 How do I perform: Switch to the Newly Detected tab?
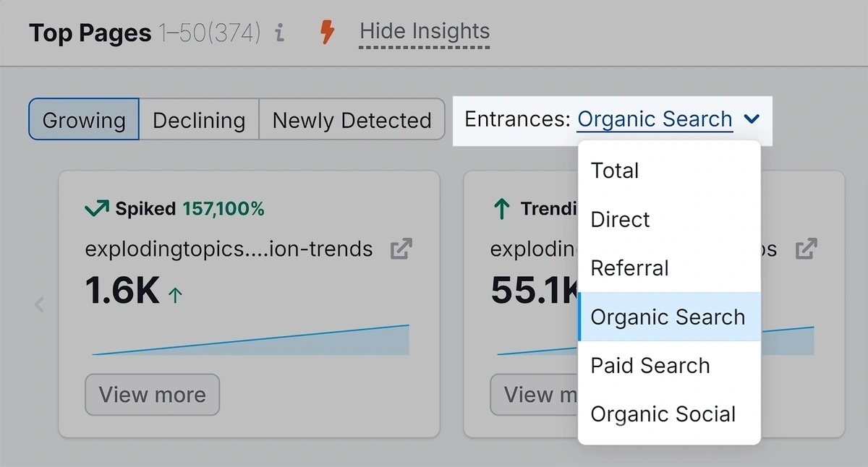(352, 120)
